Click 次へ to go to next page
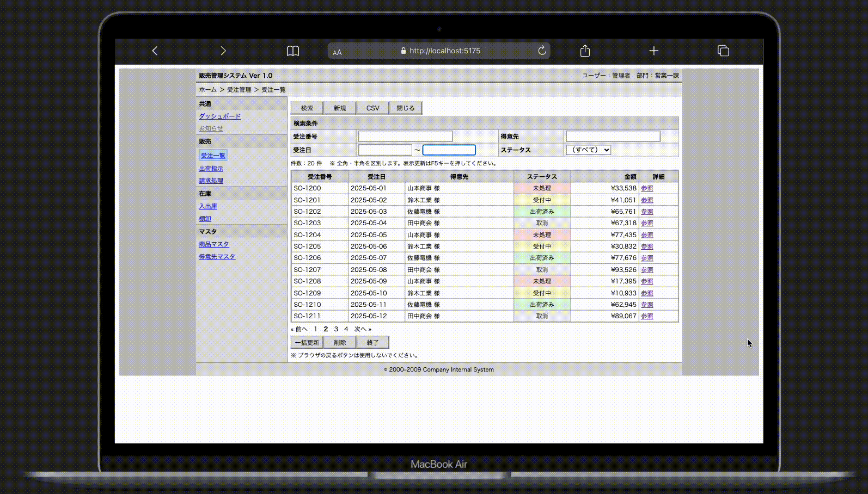Screen dimensions: 868x494 362,329
